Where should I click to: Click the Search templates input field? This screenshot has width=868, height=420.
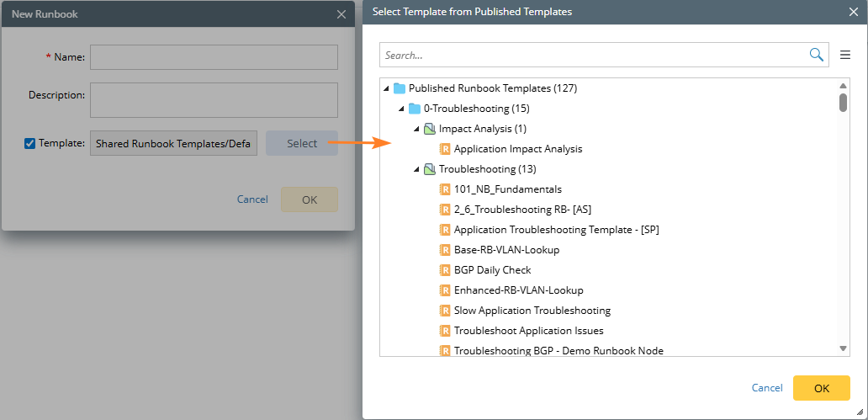coord(593,56)
